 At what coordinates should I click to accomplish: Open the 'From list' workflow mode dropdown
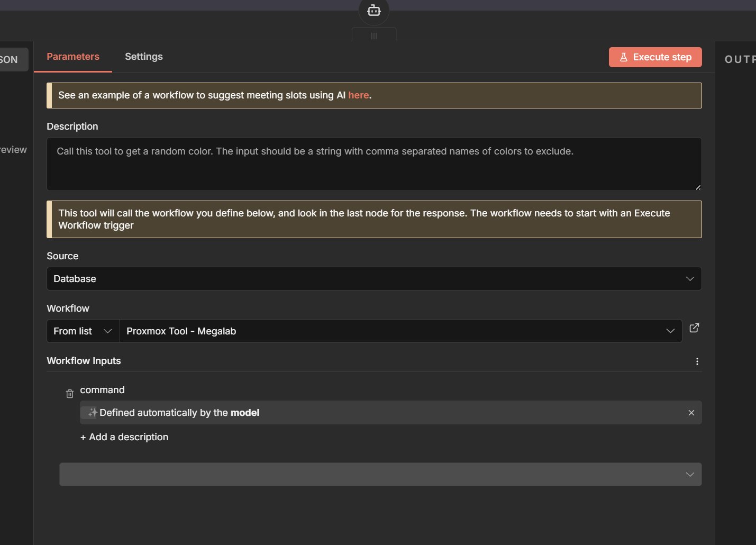pos(83,331)
